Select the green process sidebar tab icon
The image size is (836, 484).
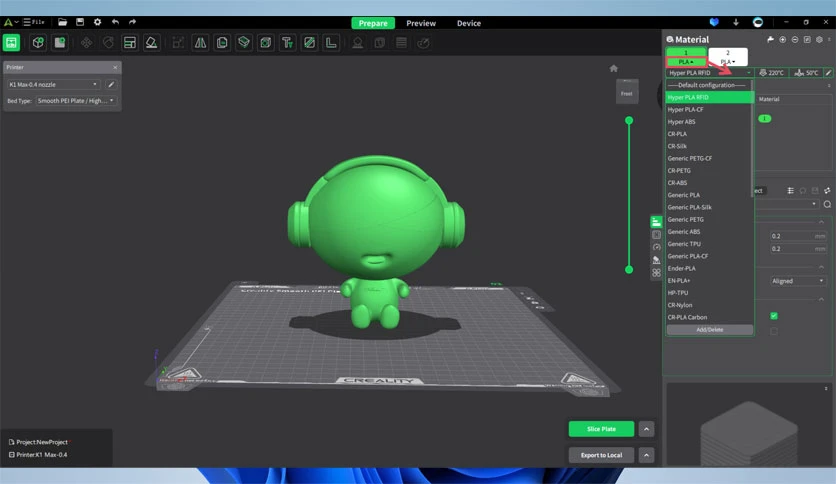pos(656,222)
